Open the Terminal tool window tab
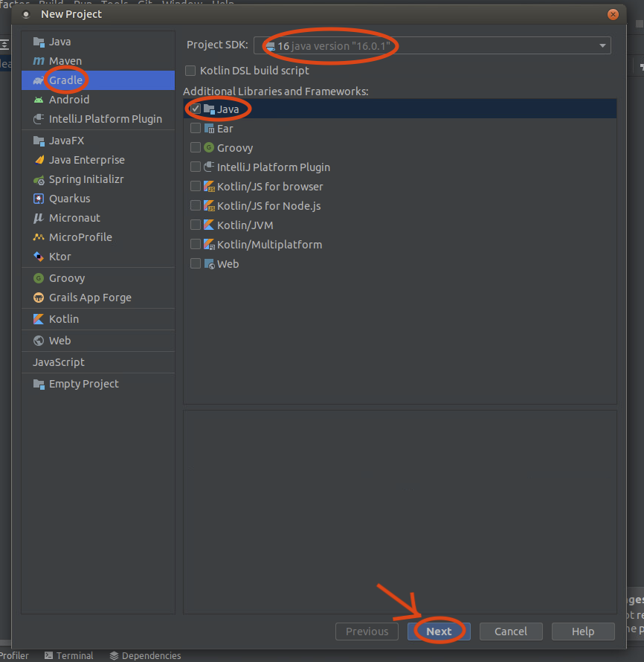 click(69, 655)
